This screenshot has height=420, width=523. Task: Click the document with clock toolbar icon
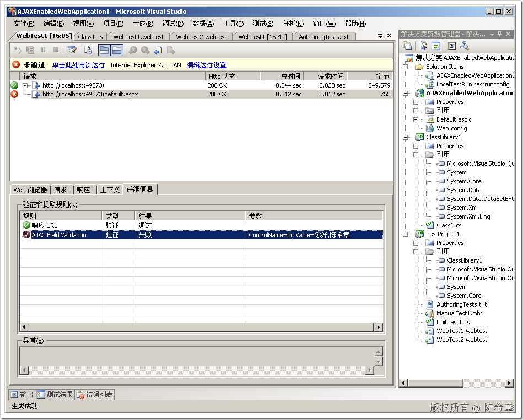tap(88, 50)
